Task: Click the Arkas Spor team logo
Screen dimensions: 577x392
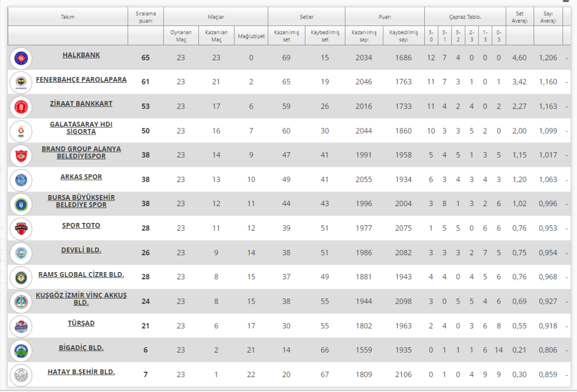Action: 21,180
